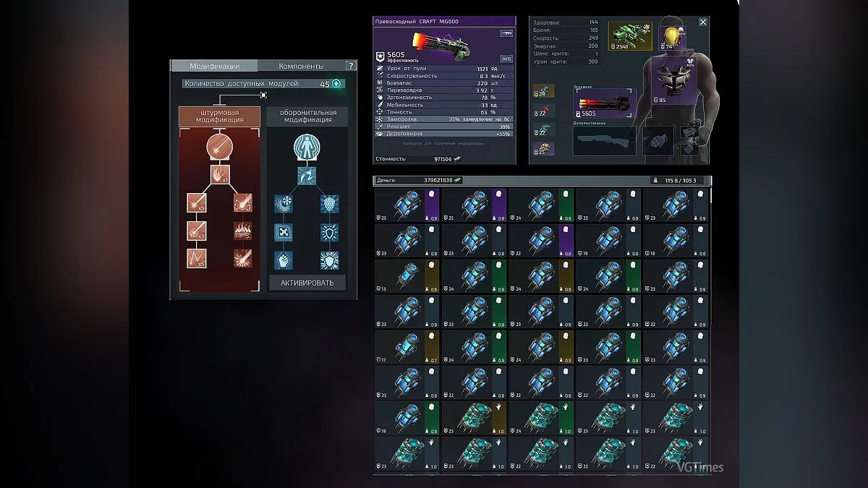Switch to the Модификации tab

pyautogui.click(x=214, y=66)
